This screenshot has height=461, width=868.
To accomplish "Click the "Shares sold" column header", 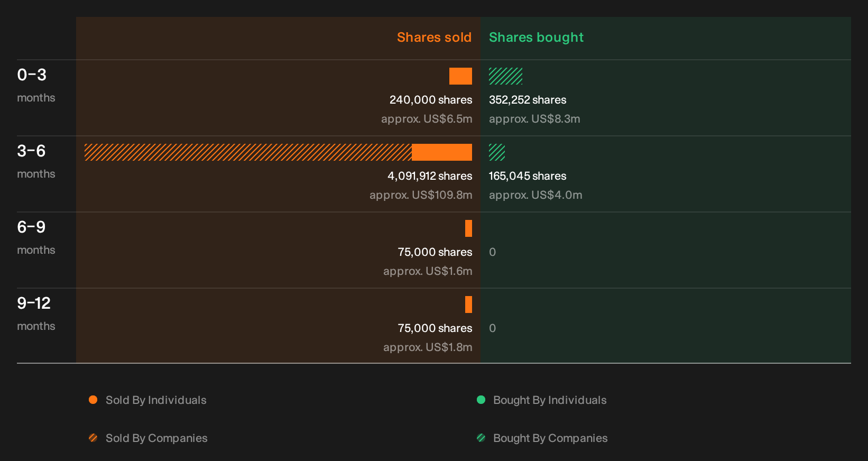I will (x=434, y=38).
